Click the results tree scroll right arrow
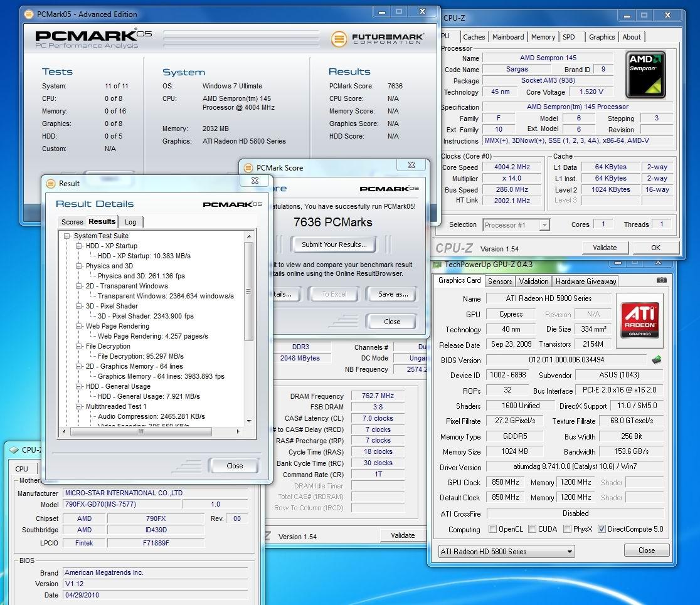This screenshot has width=700, height=605. (x=238, y=431)
